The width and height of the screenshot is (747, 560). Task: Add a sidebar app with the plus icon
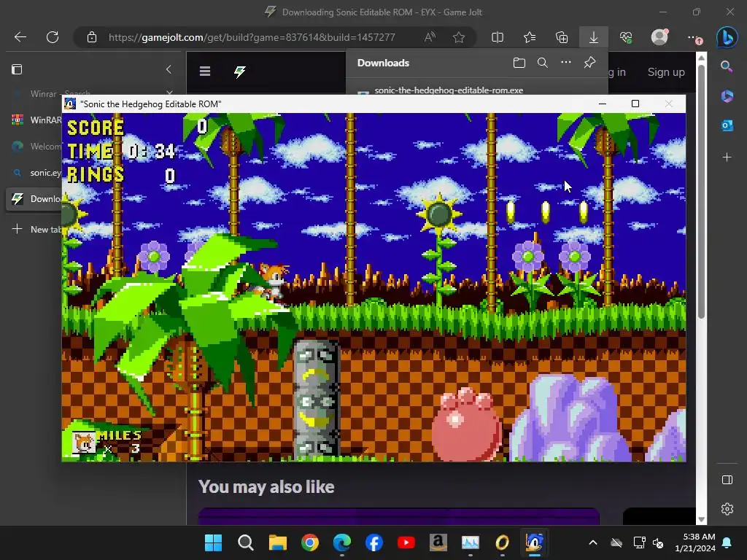click(727, 157)
